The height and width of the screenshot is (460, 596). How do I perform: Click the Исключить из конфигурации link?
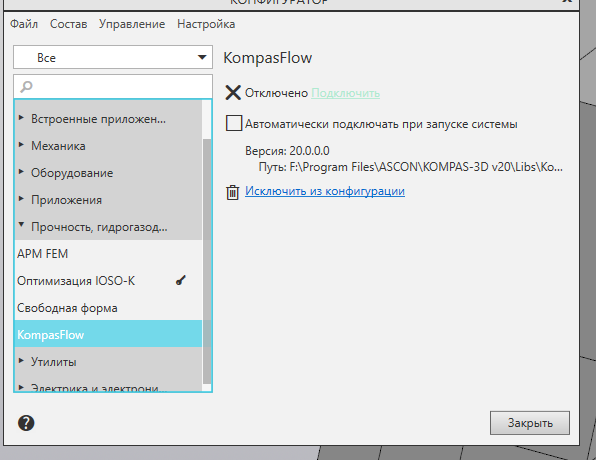pos(325,191)
